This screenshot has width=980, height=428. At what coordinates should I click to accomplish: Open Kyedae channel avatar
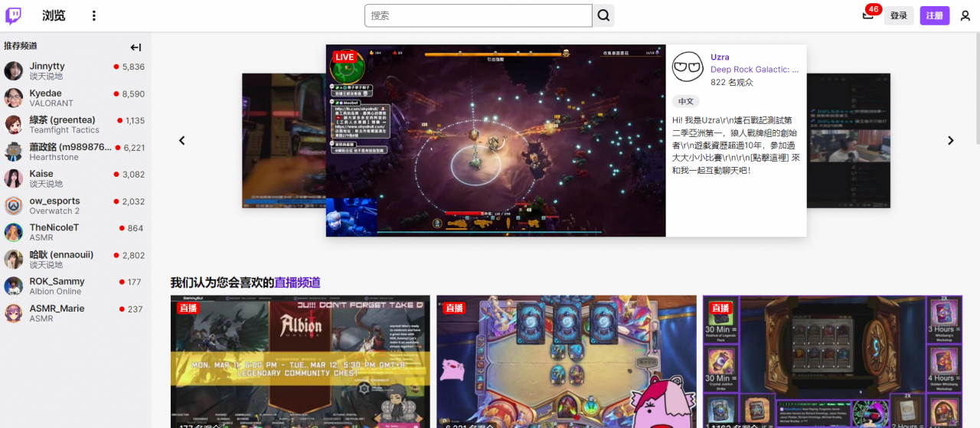(x=14, y=98)
